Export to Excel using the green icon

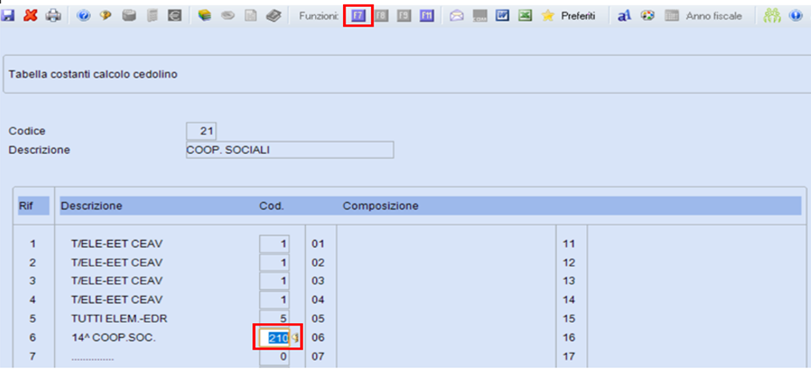[x=525, y=16]
